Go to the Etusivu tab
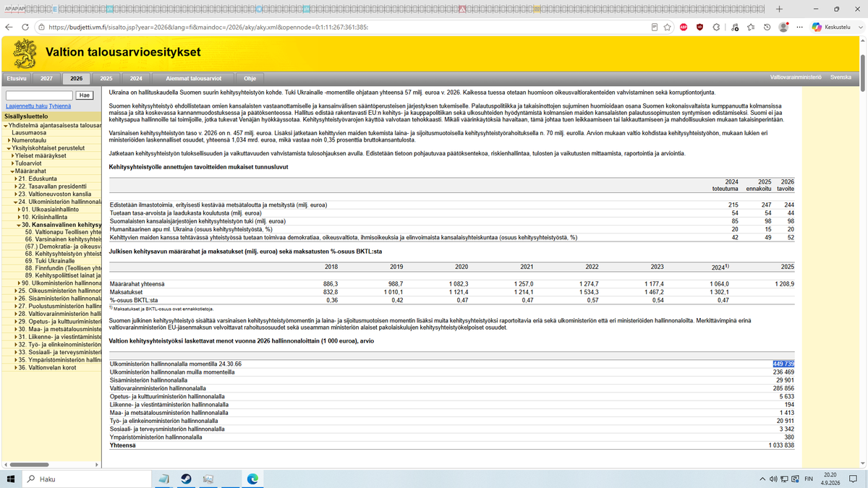868x488 pixels. (x=17, y=78)
